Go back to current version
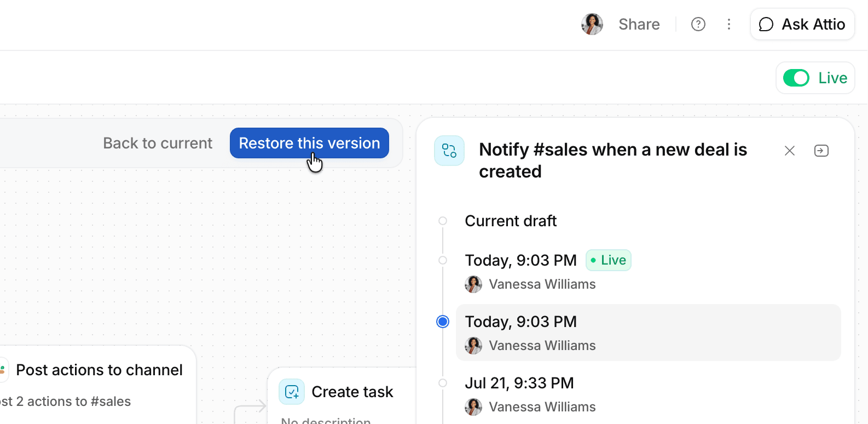868x424 pixels. coord(158,143)
